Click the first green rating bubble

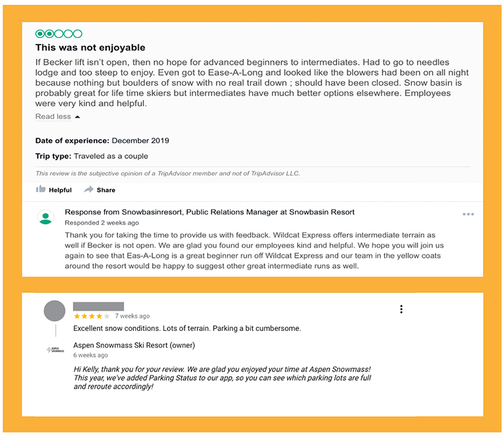(x=40, y=34)
